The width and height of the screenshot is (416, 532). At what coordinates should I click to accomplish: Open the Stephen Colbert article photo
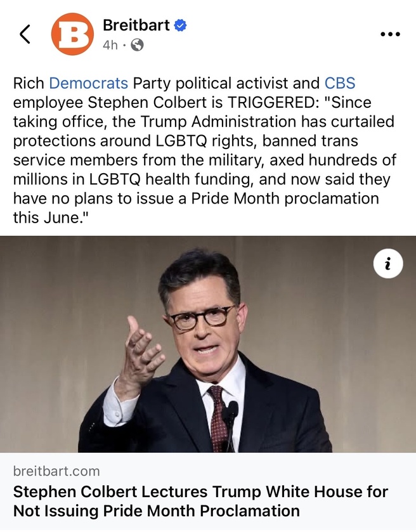point(208,344)
